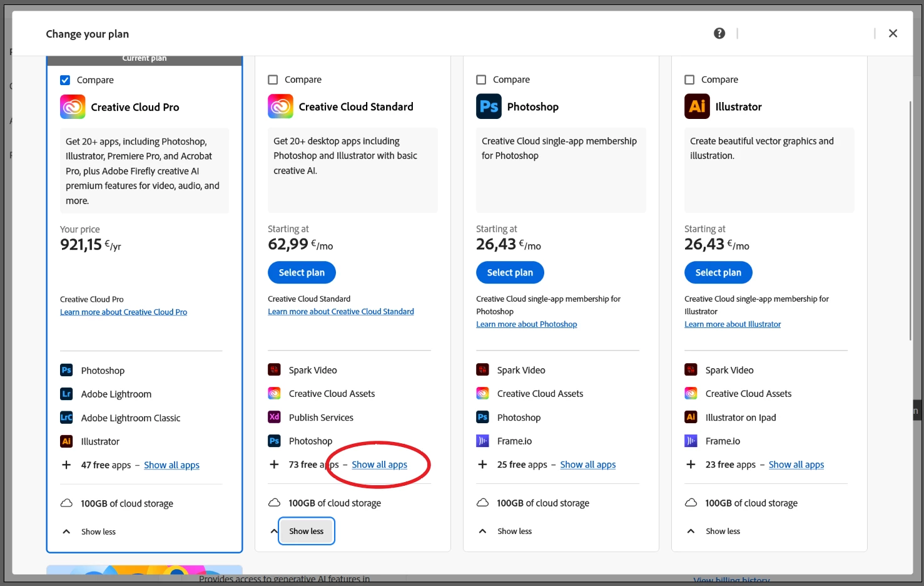Click the Photoshop Ps plan logo
Screen dimensions: 924x586
pos(489,106)
